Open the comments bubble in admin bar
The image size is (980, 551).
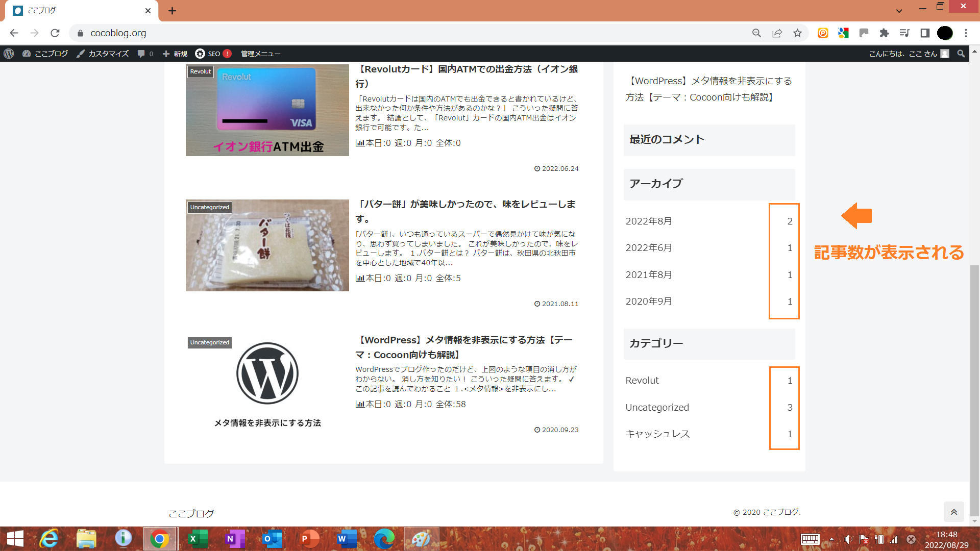point(145,54)
